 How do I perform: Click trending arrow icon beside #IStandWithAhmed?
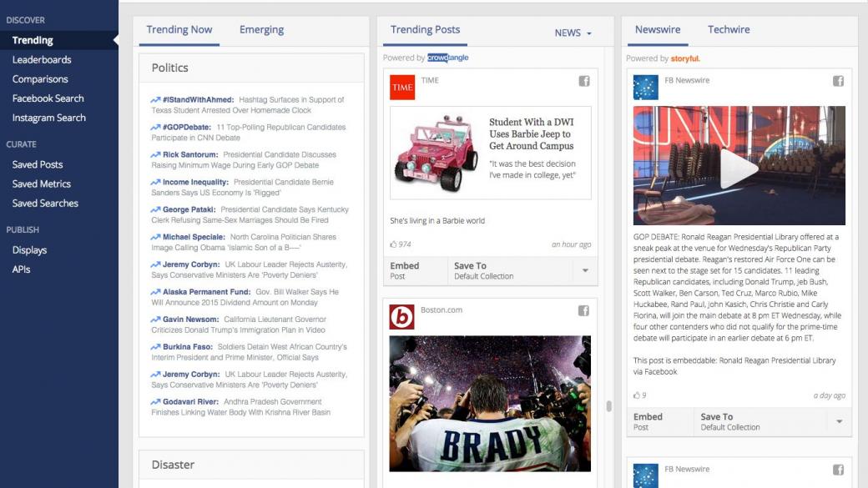coord(155,99)
